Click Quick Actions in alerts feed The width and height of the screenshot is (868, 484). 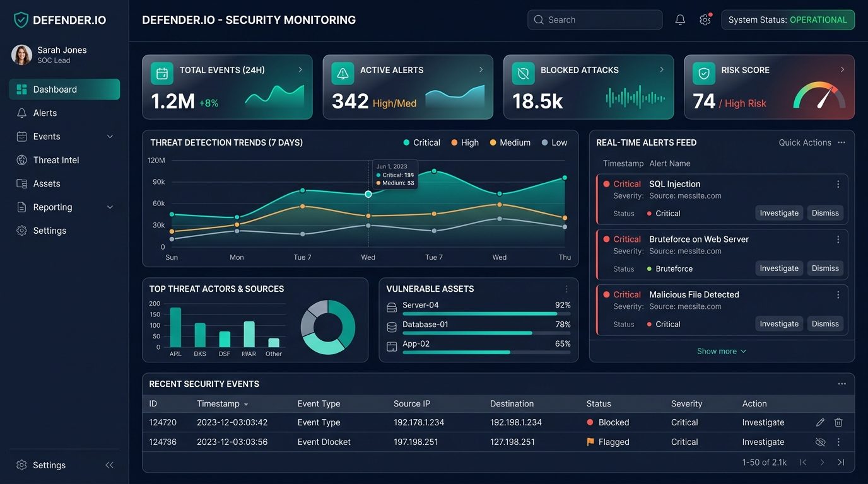[x=805, y=143]
